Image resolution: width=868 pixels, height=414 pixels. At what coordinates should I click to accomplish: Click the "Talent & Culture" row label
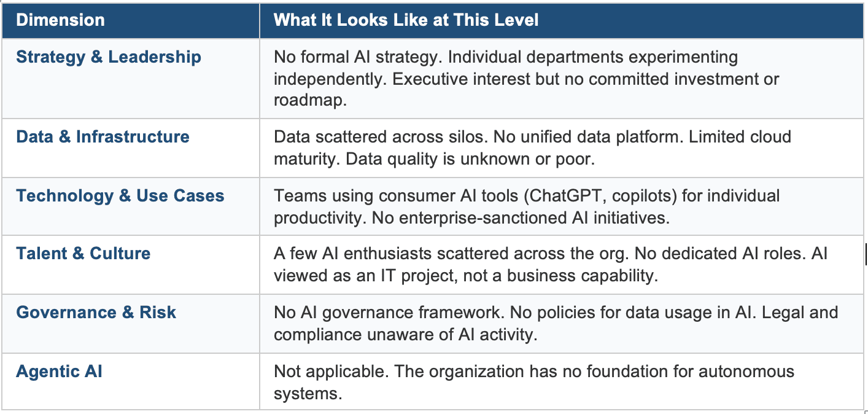pos(83,253)
